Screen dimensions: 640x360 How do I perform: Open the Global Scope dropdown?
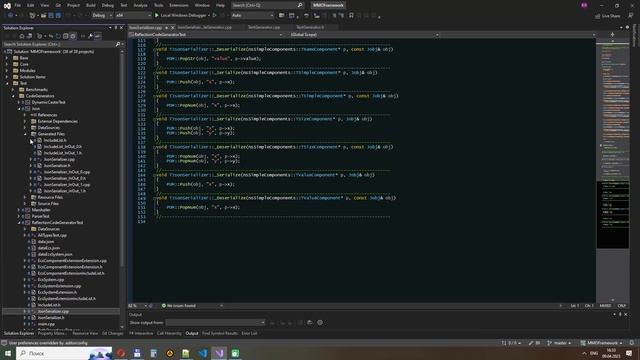coord(364,35)
